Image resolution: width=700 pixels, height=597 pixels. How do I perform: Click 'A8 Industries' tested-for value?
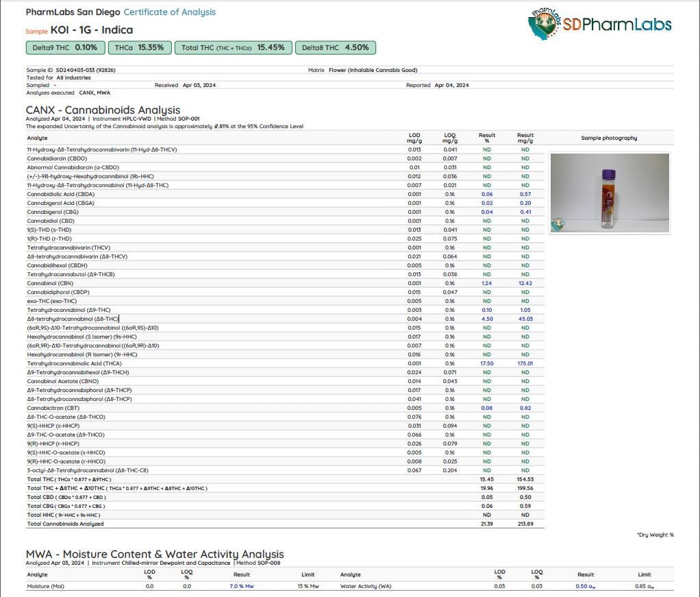coord(73,77)
